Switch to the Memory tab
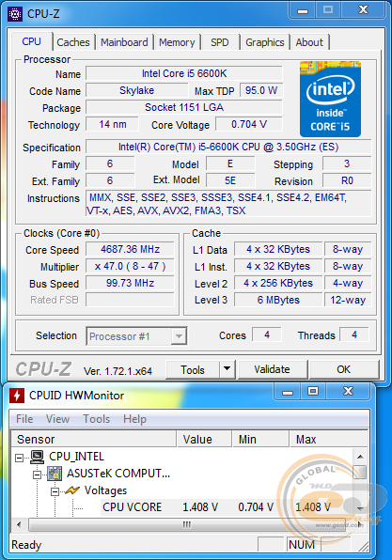This screenshot has width=392, height=560. click(x=177, y=42)
